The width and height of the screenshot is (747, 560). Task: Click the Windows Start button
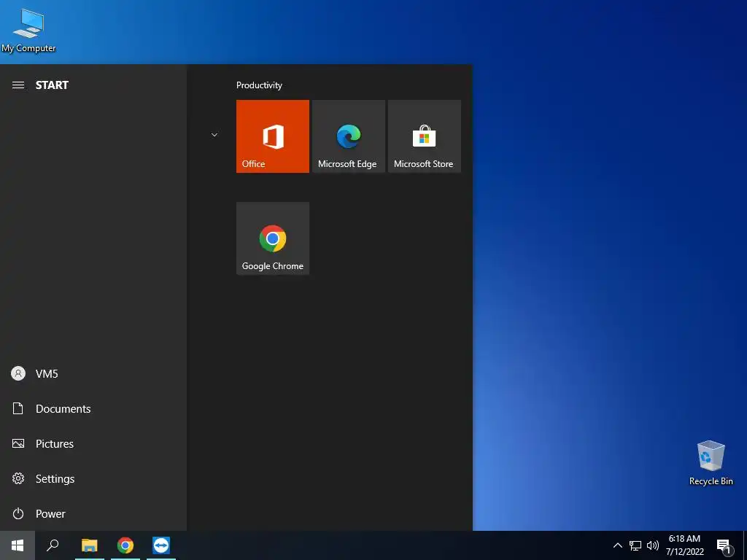click(18, 545)
